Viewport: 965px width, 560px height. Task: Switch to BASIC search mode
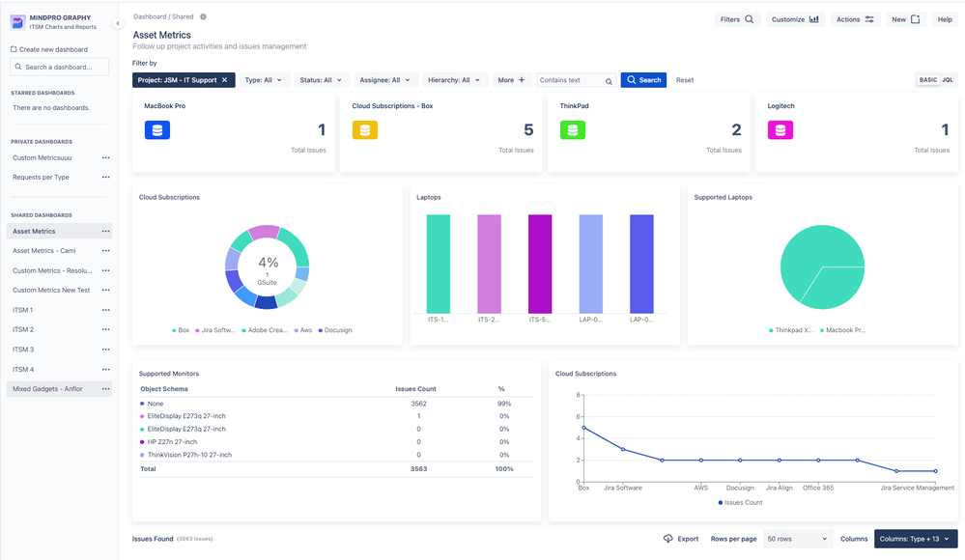(928, 80)
